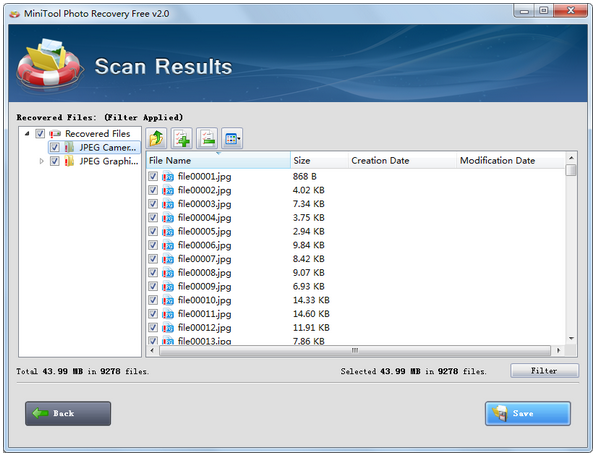Uncheck the file00007.jpg checkbox
The width and height of the screenshot is (597, 456).
(153, 259)
